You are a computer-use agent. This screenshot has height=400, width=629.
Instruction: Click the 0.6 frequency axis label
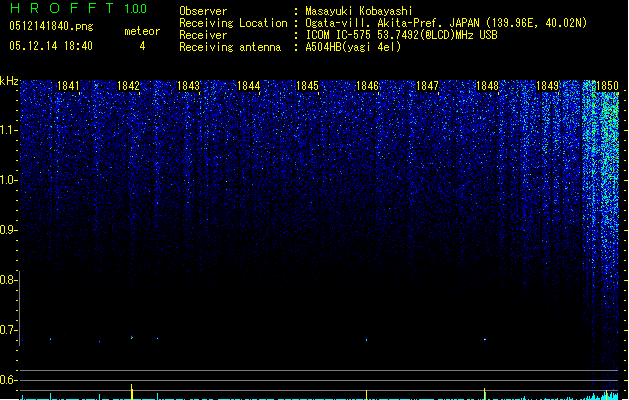[x=8, y=380]
